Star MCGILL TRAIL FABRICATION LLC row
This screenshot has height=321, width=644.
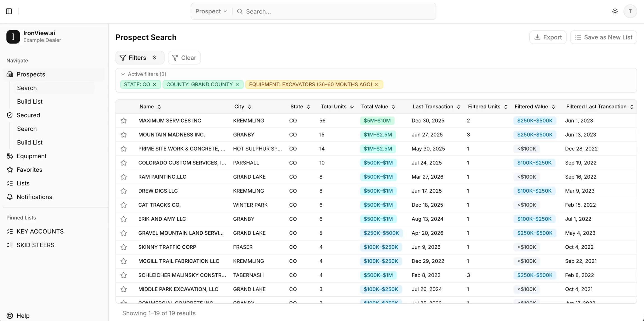124,261
